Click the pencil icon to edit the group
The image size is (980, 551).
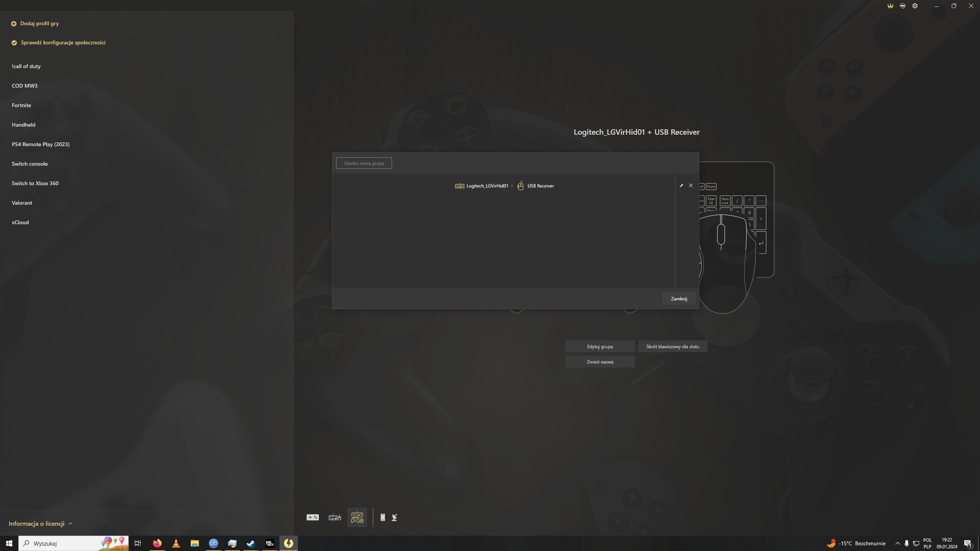point(681,186)
